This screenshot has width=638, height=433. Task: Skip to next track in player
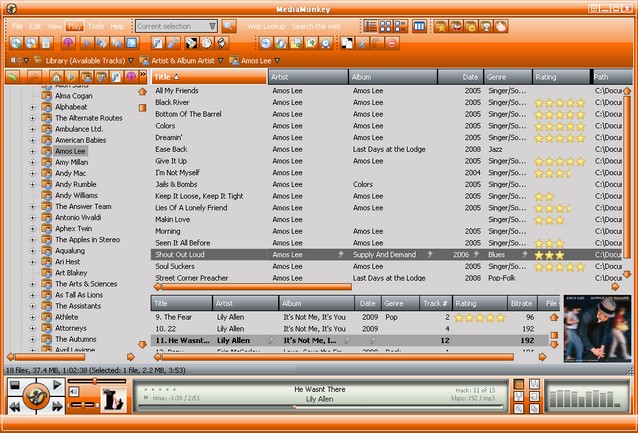[57, 406]
